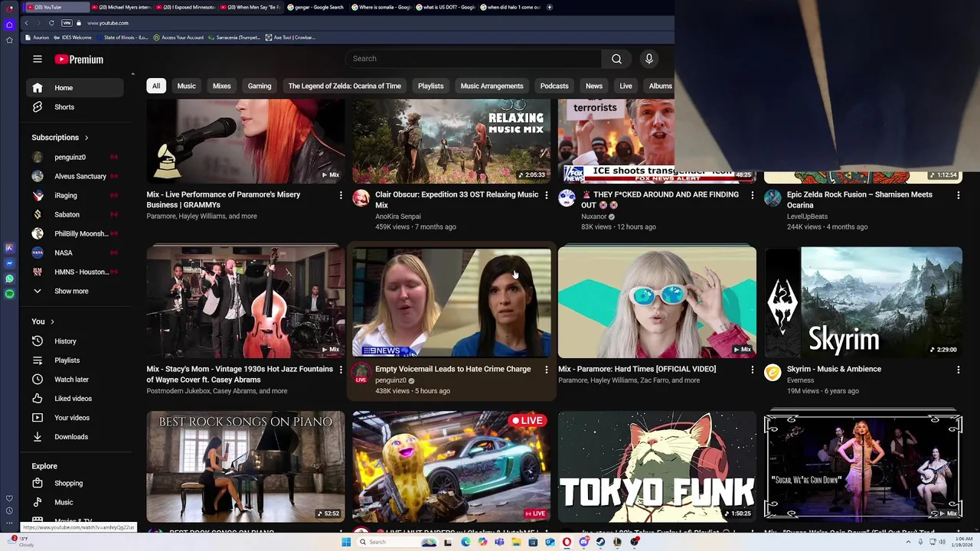Open Downloads in sidebar

pyautogui.click(x=75, y=437)
